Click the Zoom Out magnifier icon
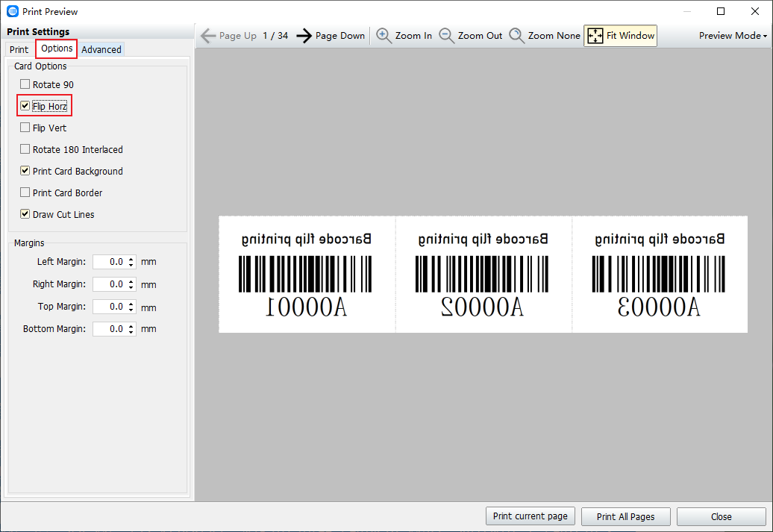Viewport: 773px width, 532px height. [447, 36]
